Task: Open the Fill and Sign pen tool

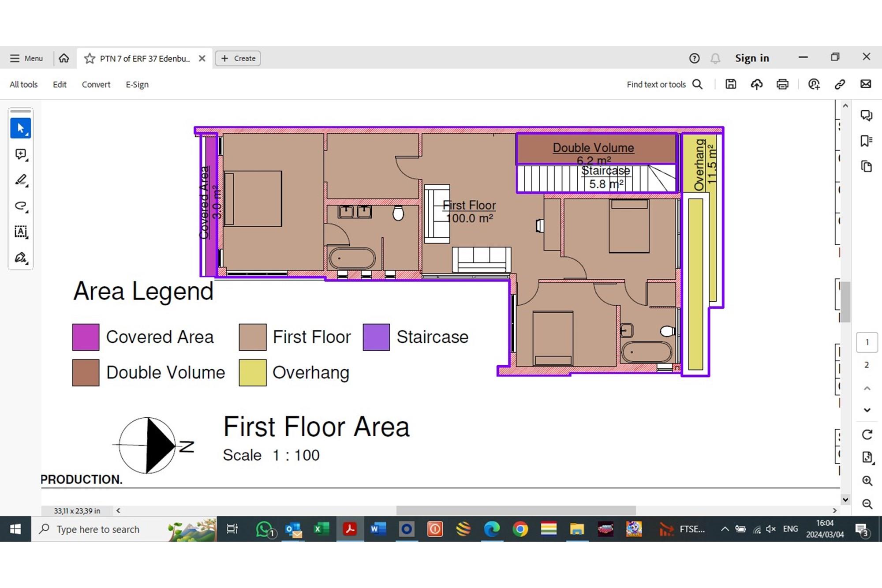Action: pos(20,258)
